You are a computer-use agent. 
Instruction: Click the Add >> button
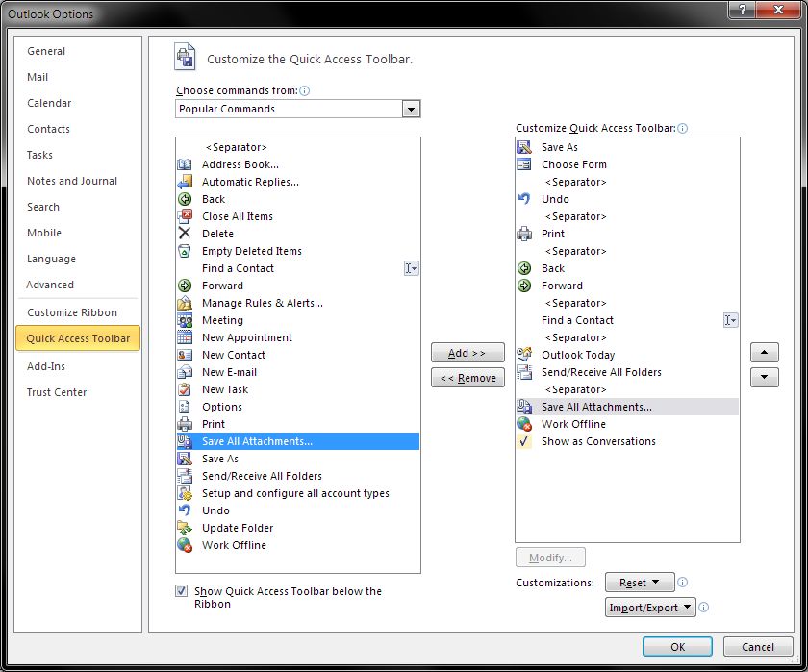click(467, 353)
